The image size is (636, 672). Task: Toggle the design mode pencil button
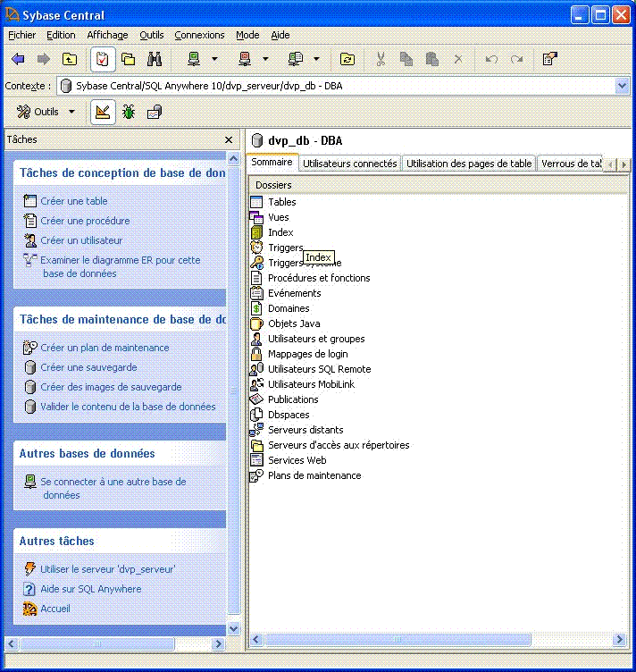pyautogui.click(x=103, y=112)
